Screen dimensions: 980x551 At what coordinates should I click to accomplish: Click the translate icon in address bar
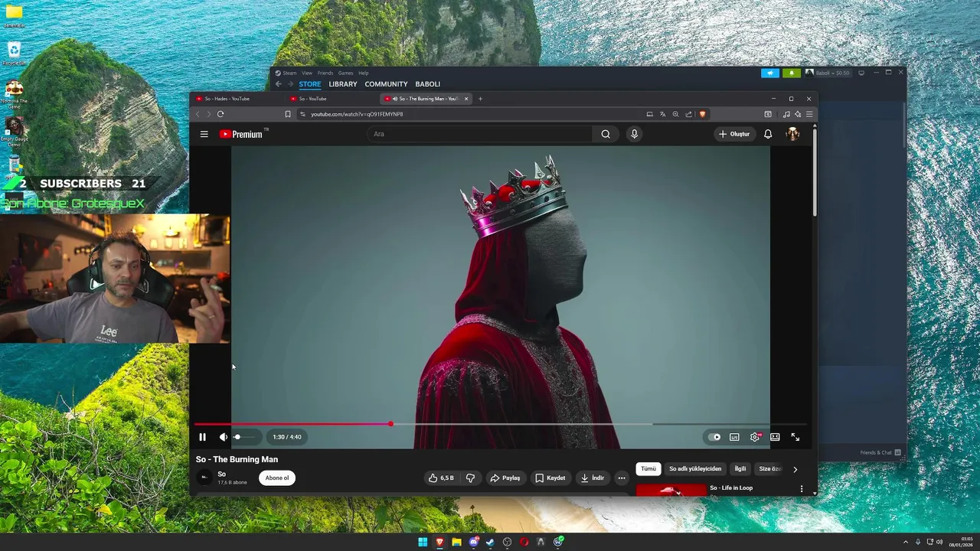coord(662,114)
